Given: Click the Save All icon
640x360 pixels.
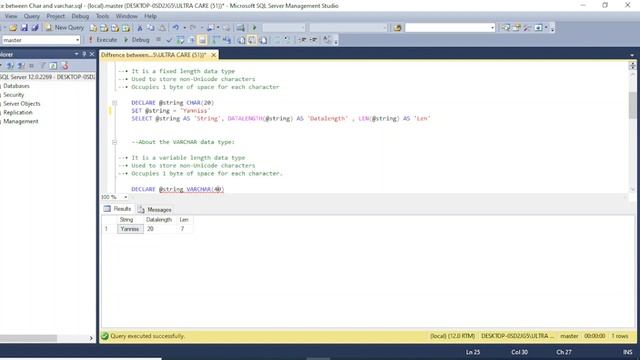Looking at the screenshot, I should tap(35, 28).
